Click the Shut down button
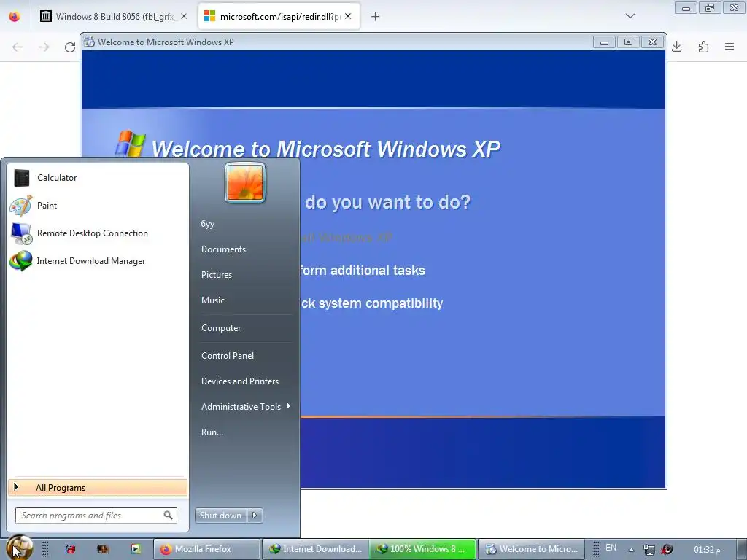The image size is (747, 560). point(220,516)
